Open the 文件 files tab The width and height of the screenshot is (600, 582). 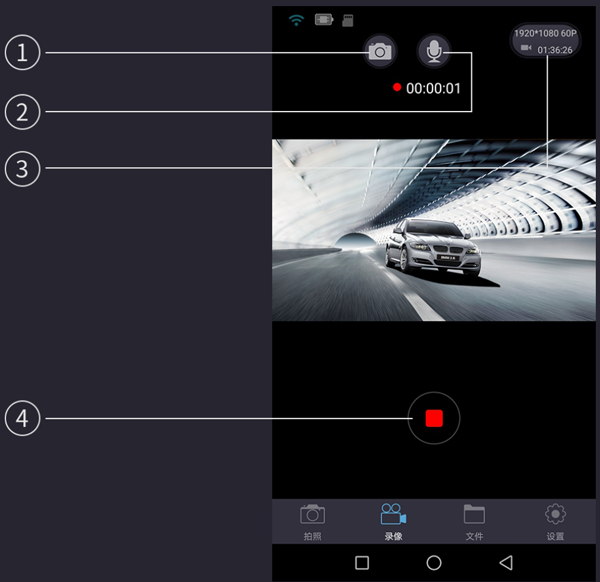tap(474, 522)
